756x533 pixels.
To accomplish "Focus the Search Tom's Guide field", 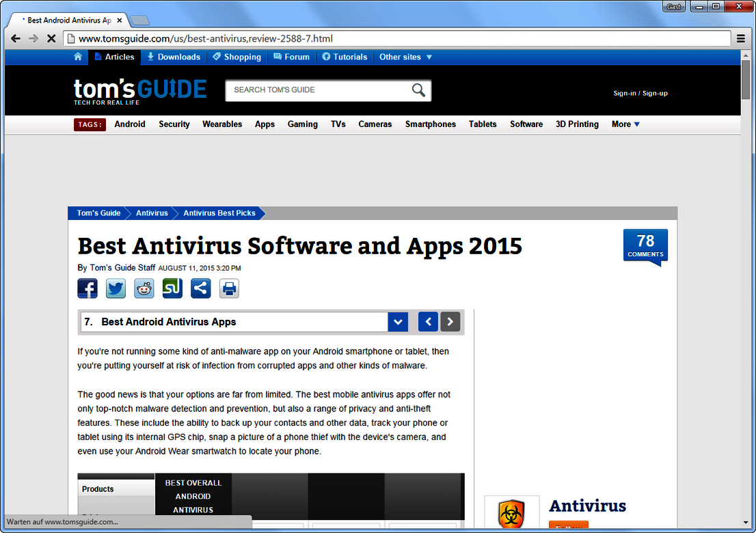I will click(x=318, y=90).
